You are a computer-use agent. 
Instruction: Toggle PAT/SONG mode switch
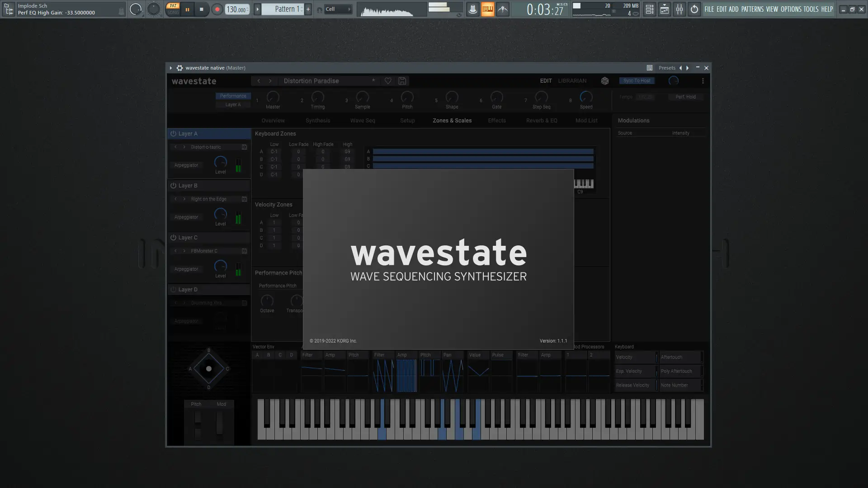173,9
